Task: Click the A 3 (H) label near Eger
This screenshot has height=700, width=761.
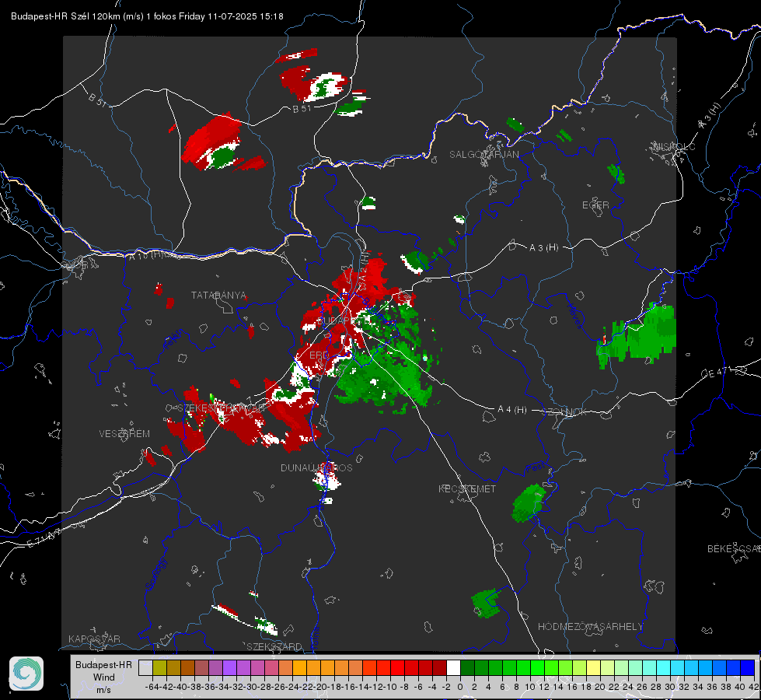Action: tap(543, 248)
